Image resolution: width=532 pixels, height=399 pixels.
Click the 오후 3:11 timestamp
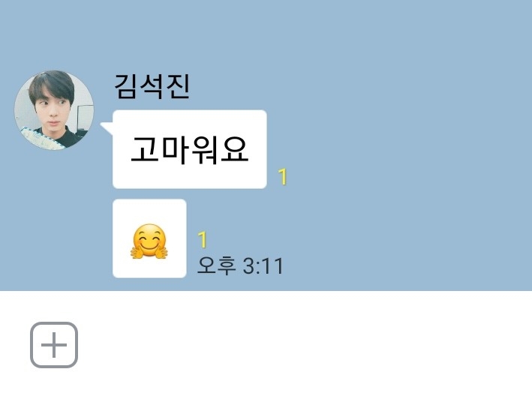(x=240, y=265)
